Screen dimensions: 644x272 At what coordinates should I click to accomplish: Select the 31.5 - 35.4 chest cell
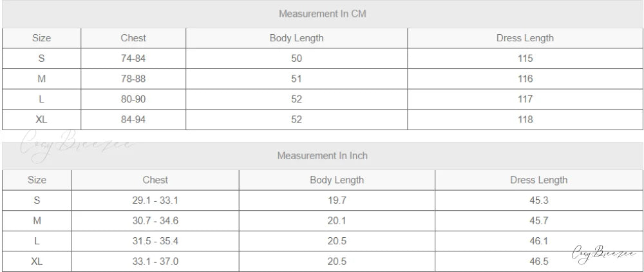click(x=155, y=241)
